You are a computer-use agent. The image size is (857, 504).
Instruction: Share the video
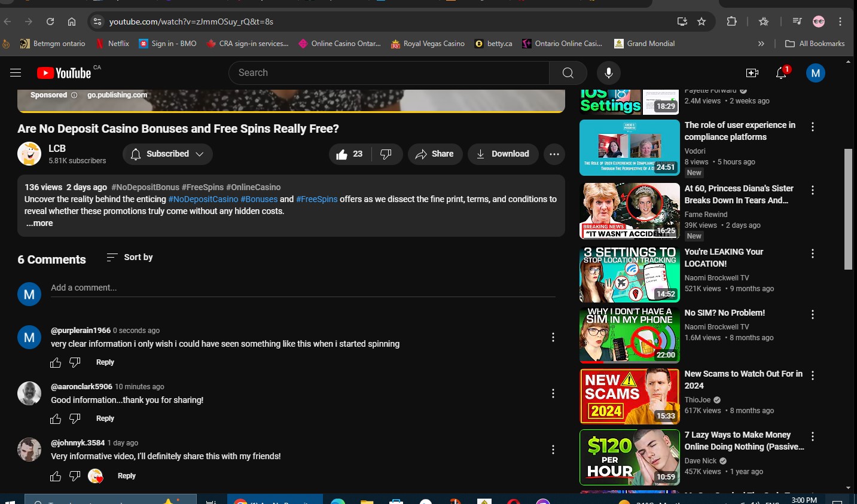435,154
